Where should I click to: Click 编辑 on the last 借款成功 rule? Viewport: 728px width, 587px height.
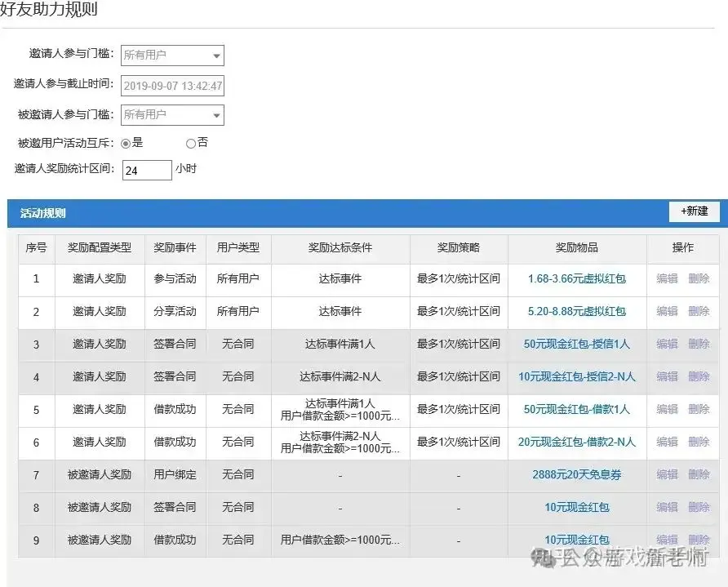click(x=666, y=540)
